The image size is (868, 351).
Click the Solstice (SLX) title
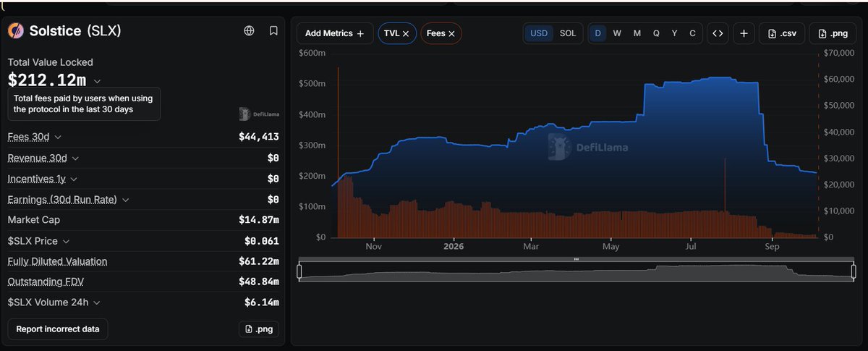[x=75, y=30]
